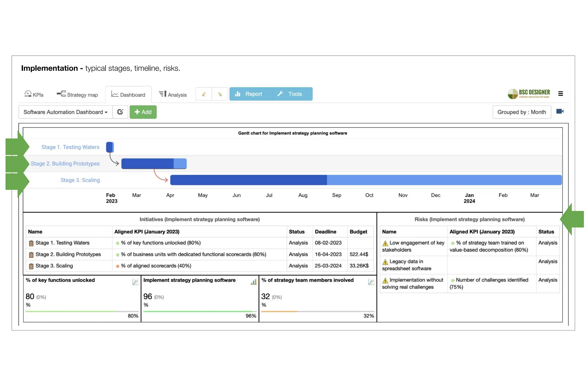Click the video camera icon

[560, 111]
